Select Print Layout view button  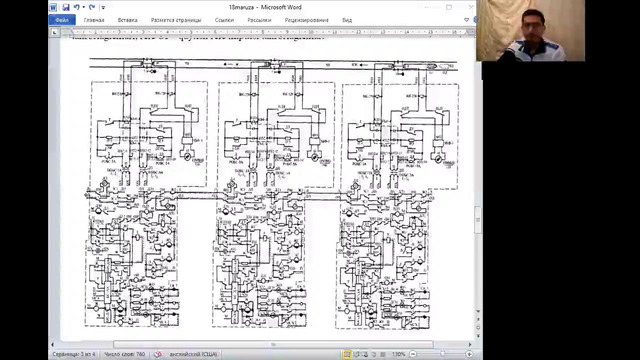click(x=347, y=354)
